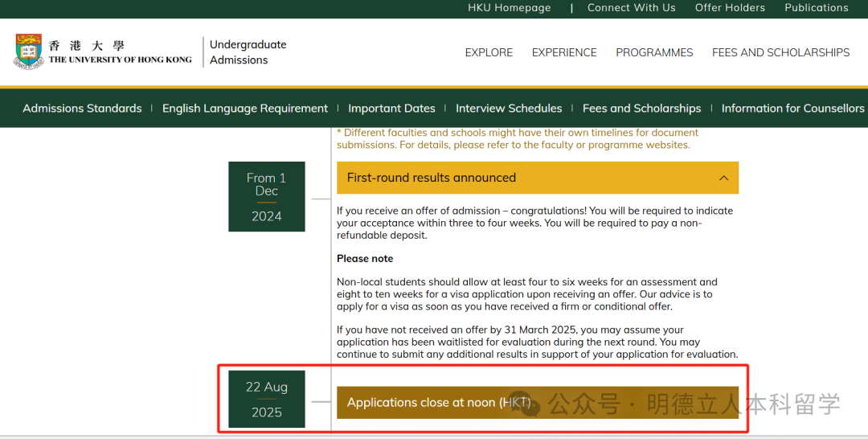Open the EXPERIENCE menu

563,52
